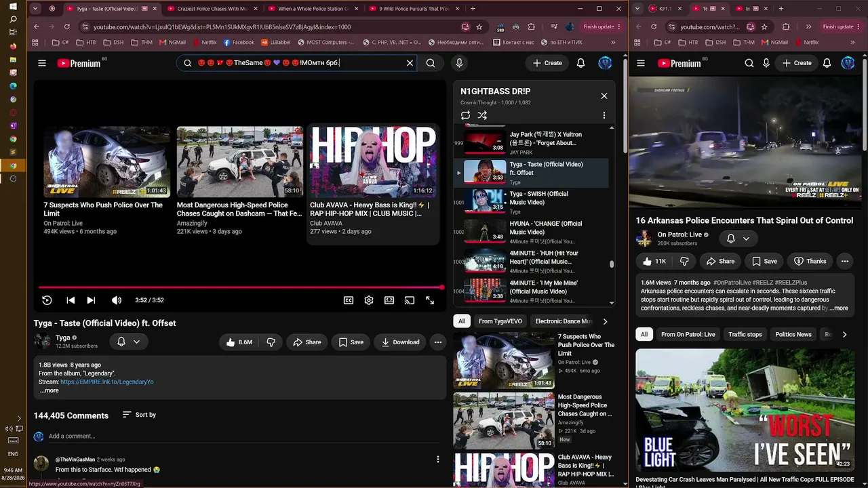The width and height of the screenshot is (868, 488).
Task: Click Finish update in the right browser
Action: pyautogui.click(x=842, y=27)
